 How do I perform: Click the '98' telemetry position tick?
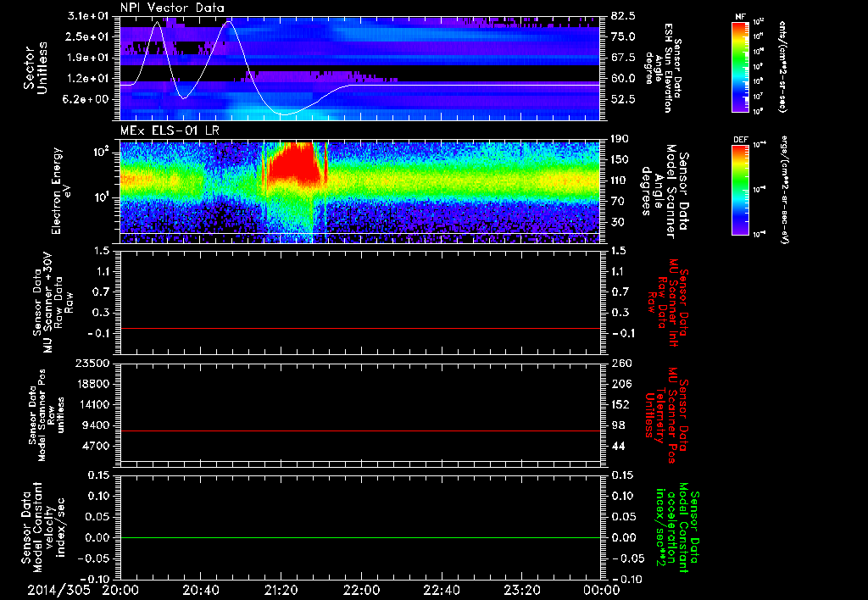tap(618, 425)
